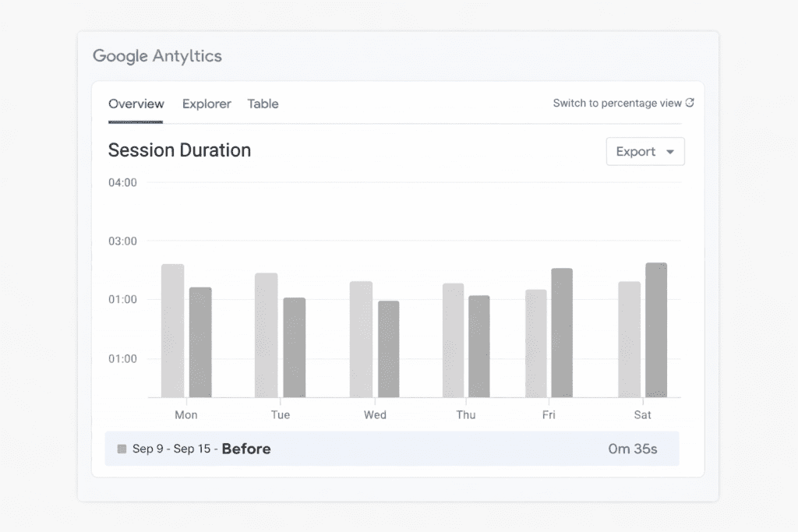
Task: Select Saturday's tallest dark bar
Action: 656,330
